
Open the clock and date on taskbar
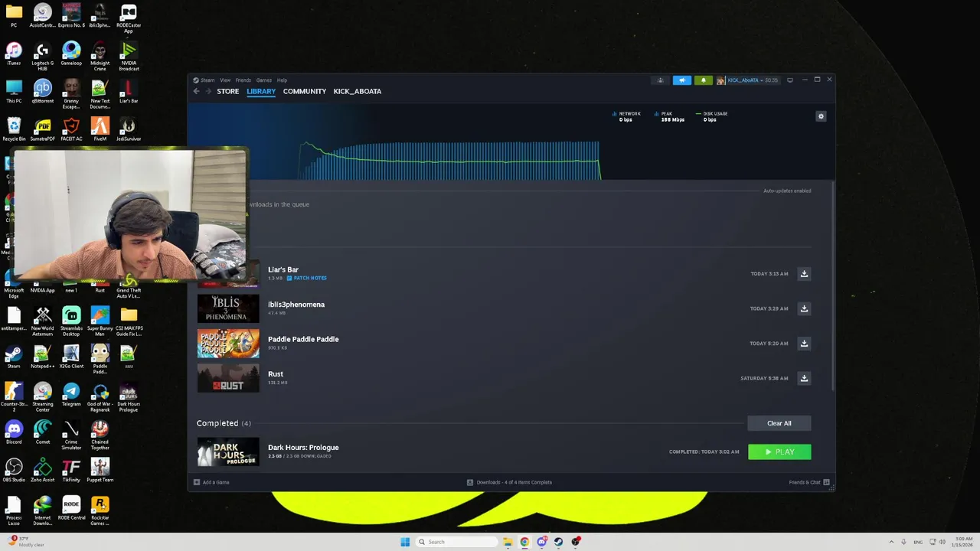(x=961, y=542)
